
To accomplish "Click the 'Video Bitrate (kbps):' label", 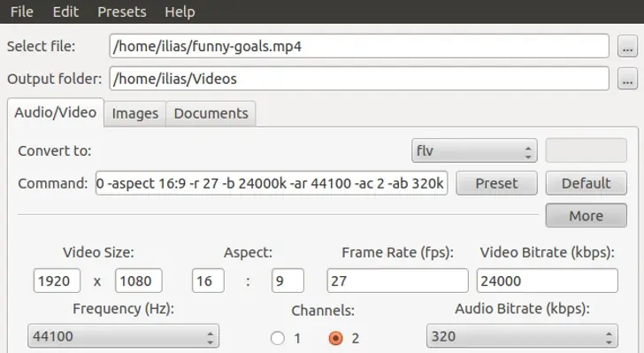I will pos(547,252).
